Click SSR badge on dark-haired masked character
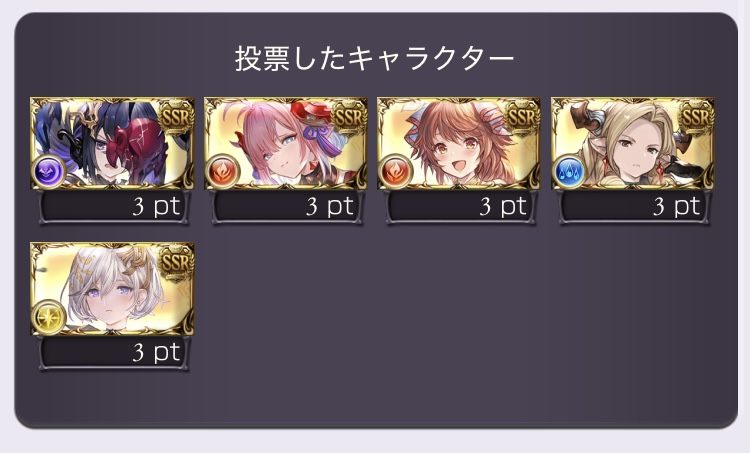This screenshot has width=750, height=453. [x=176, y=116]
